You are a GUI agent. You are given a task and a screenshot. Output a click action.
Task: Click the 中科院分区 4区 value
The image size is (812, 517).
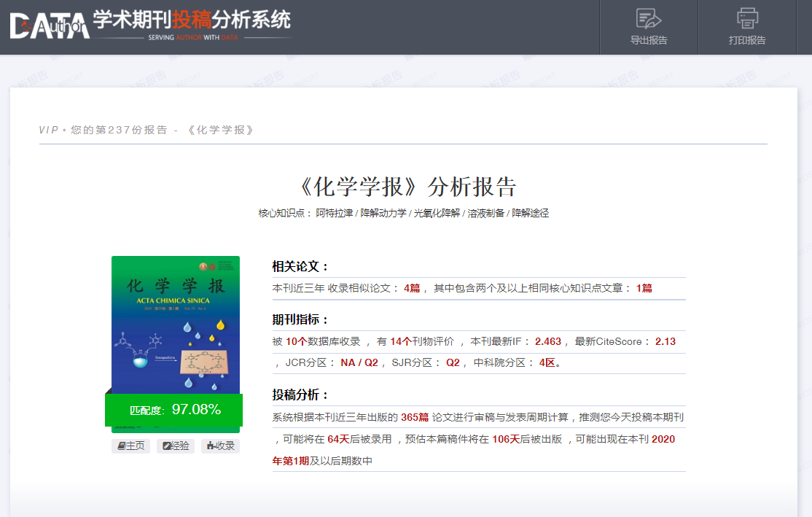coord(547,362)
